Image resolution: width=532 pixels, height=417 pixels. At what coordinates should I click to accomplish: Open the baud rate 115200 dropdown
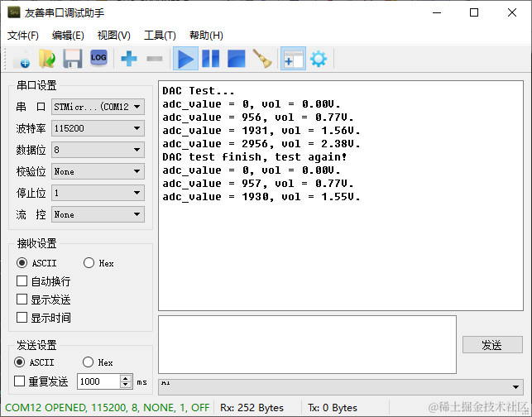point(98,128)
